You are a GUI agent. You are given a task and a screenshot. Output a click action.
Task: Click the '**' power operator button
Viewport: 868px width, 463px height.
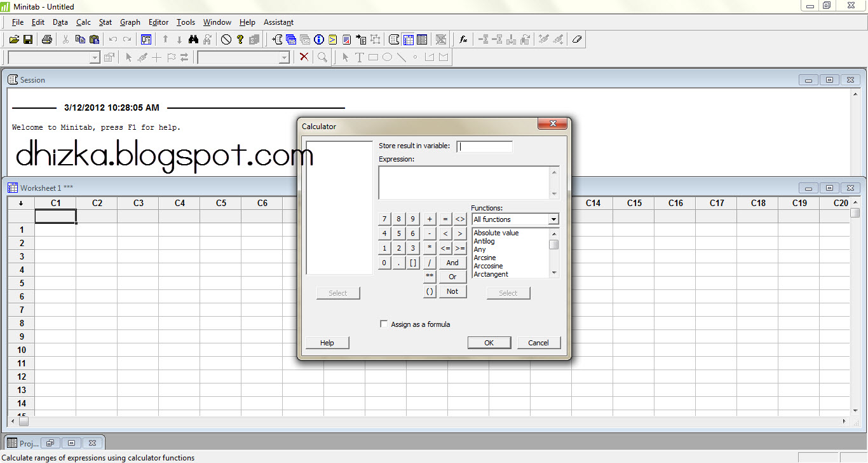click(x=430, y=277)
